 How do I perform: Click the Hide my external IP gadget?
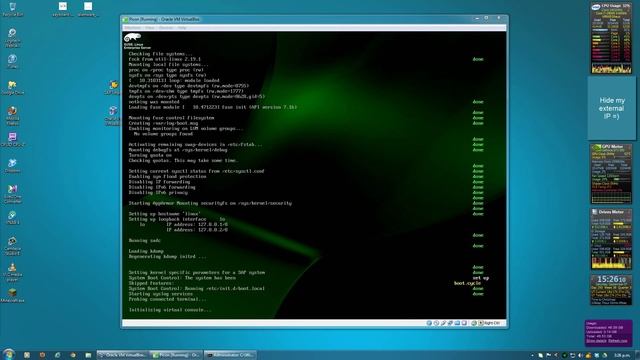[x=611, y=108]
